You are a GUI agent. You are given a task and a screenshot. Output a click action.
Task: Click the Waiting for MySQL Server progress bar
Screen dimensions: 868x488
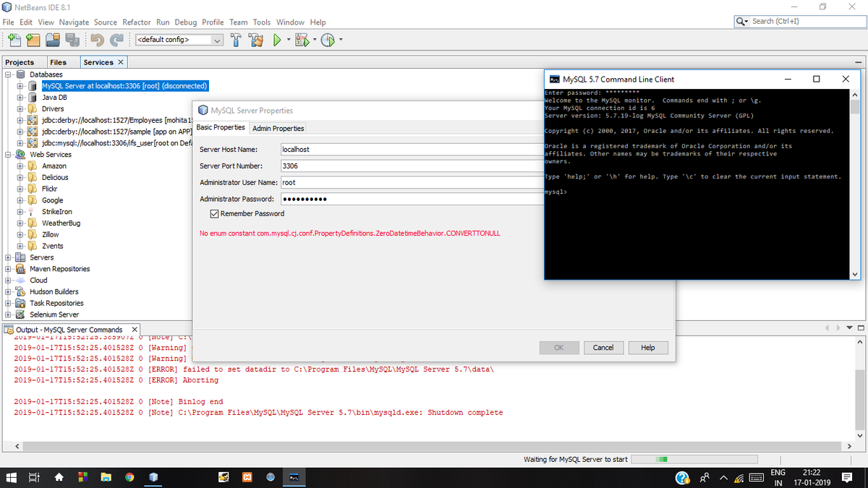693,459
